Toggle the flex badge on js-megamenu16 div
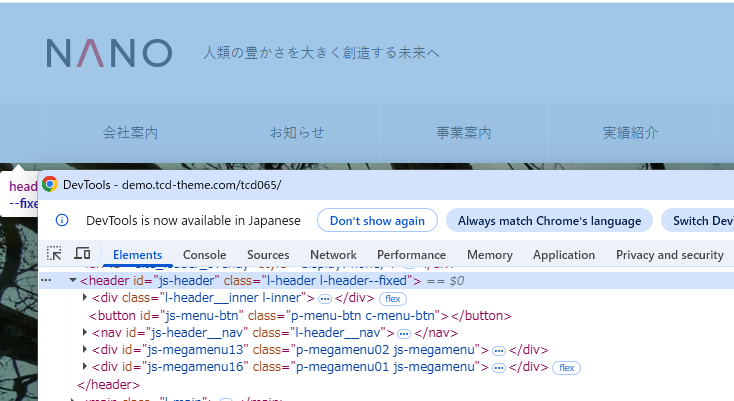The width and height of the screenshot is (734, 401). tap(567, 367)
